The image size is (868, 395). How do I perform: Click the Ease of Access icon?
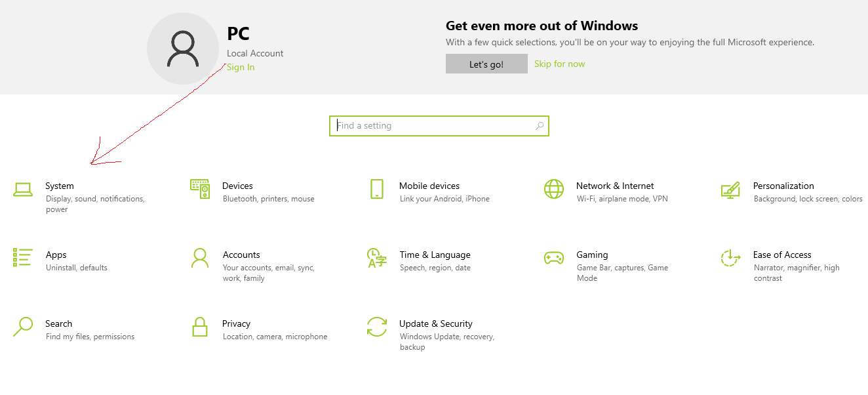tap(730, 258)
